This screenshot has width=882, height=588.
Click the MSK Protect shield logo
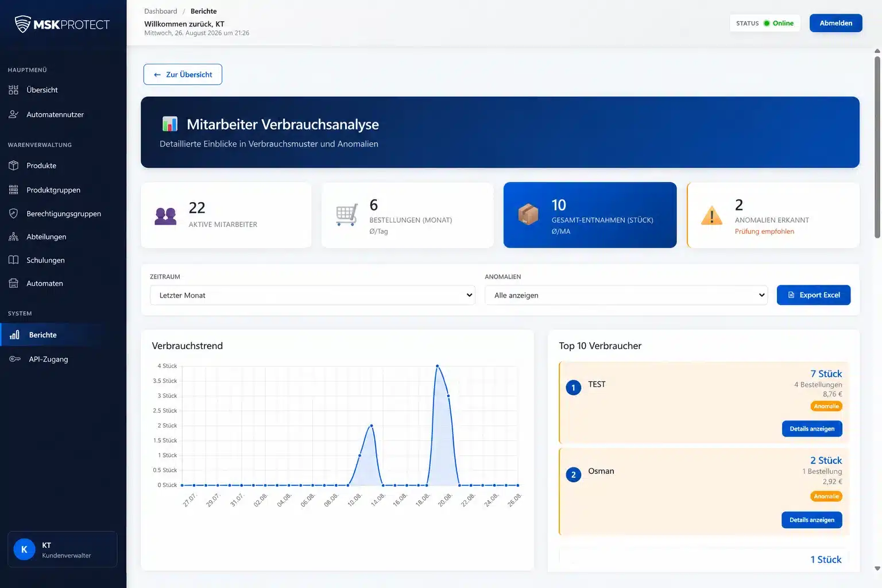[22, 24]
